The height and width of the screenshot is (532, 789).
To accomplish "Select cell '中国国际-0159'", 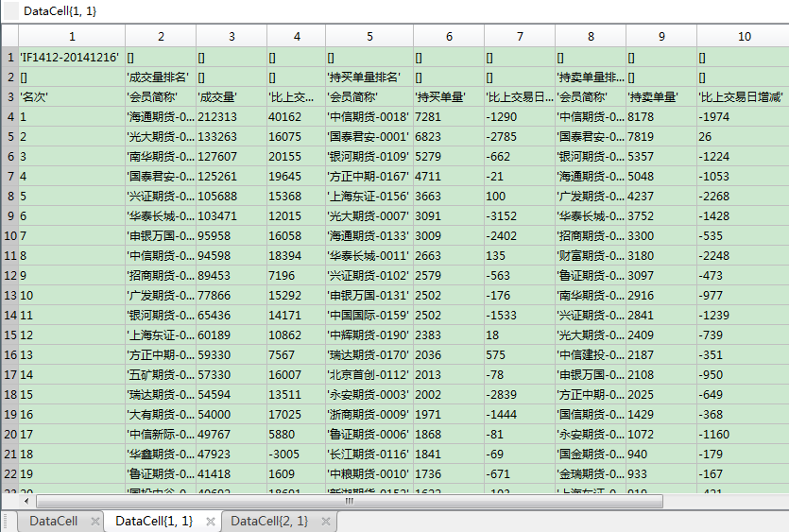I will tap(369, 315).
